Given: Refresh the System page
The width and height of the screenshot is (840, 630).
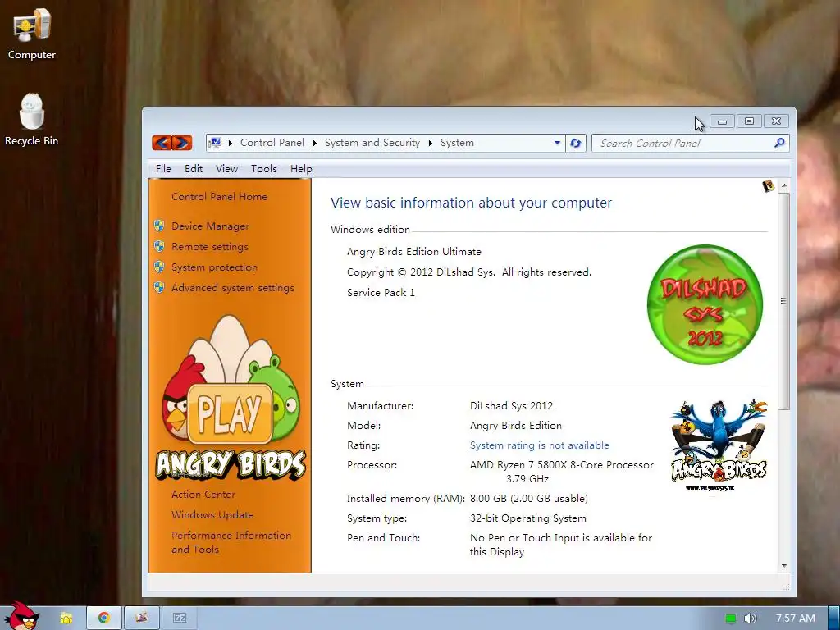Looking at the screenshot, I should point(575,143).
